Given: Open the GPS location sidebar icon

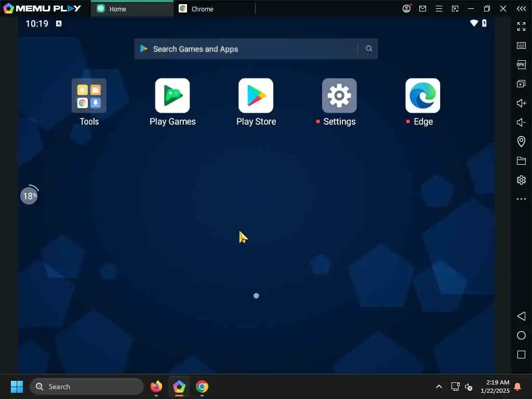Looking at the screenshot, I should (x=521, y=141).
